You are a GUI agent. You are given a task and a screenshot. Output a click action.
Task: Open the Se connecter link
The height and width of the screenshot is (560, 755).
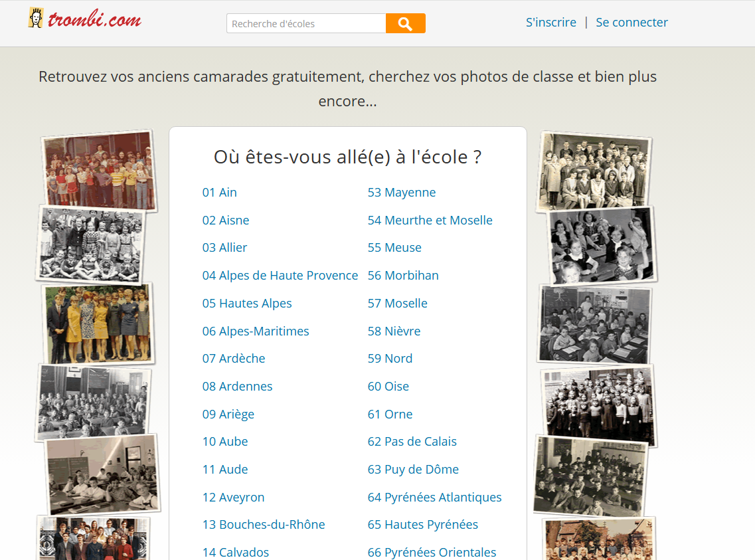[631, 22]
